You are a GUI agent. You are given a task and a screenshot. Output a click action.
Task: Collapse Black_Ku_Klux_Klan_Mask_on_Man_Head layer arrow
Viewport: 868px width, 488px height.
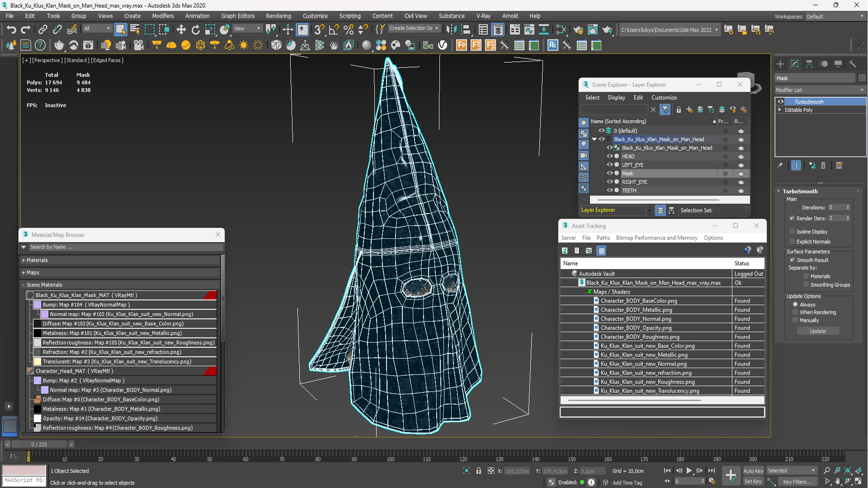(x=594, y=140)
